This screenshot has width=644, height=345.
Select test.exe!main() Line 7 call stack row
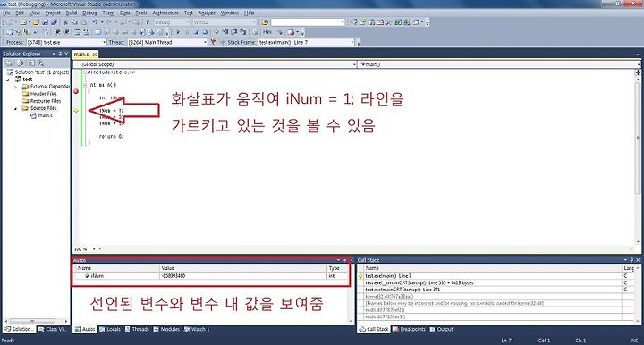(x=493, y=276)
